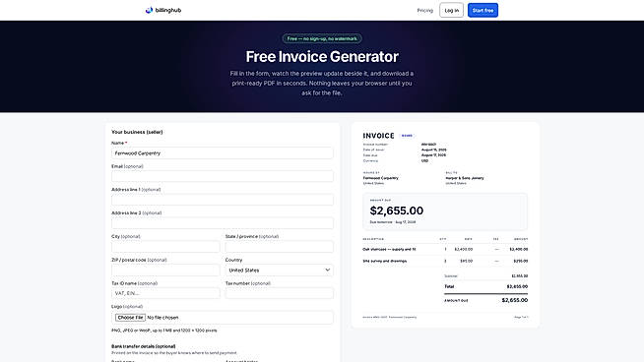Click the Free Invoice Generator heading
Viewport: 644px width, 362px height.
322,57
